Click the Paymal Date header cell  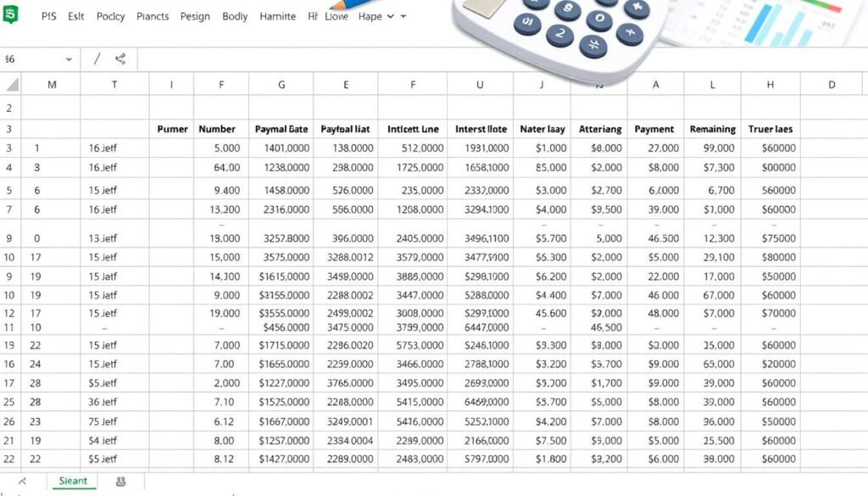point(281,129)
